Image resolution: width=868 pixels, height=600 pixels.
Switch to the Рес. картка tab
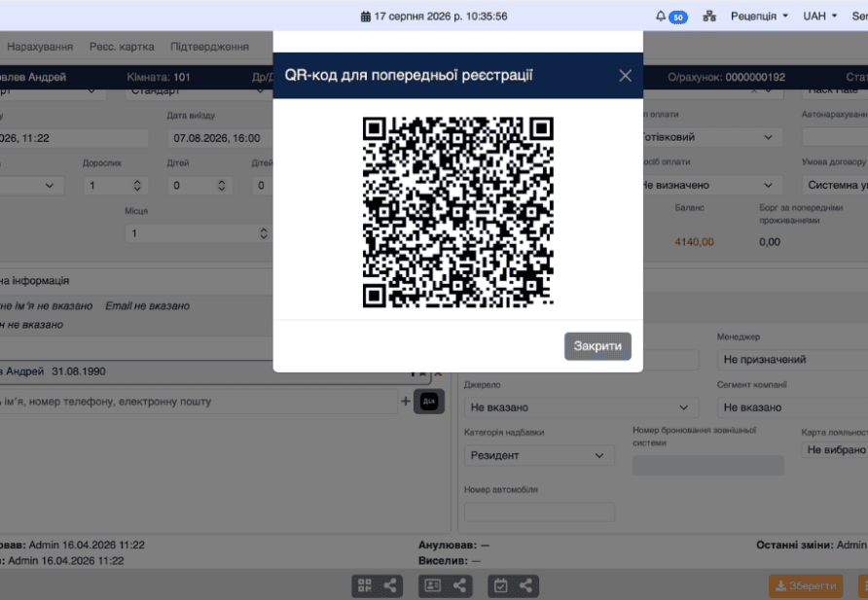click(122, 47)
